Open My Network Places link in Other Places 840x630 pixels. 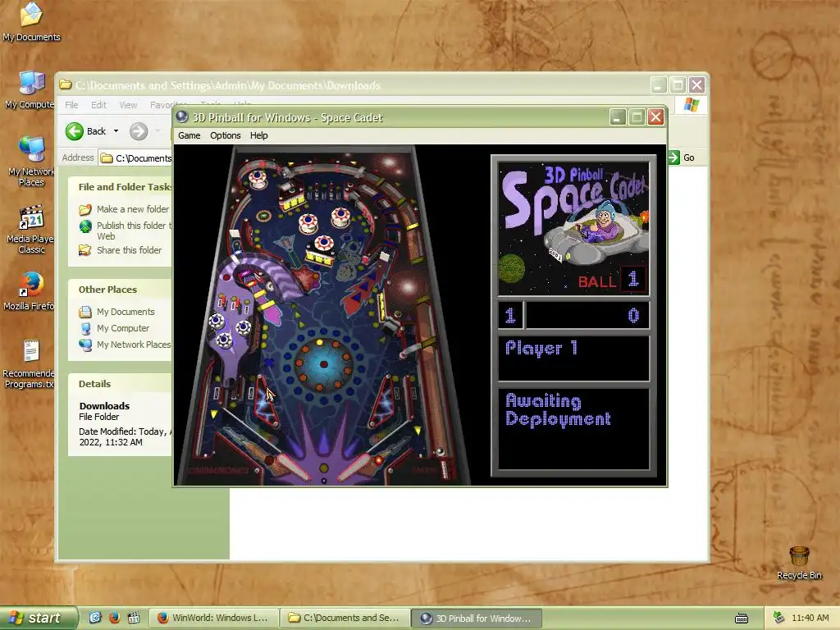coord(134,345)
